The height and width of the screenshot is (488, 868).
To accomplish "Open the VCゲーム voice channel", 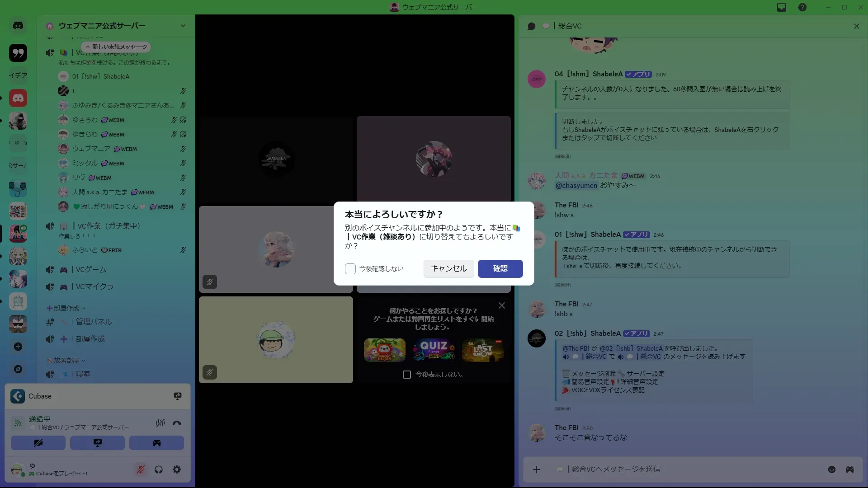I will [91, 270].
